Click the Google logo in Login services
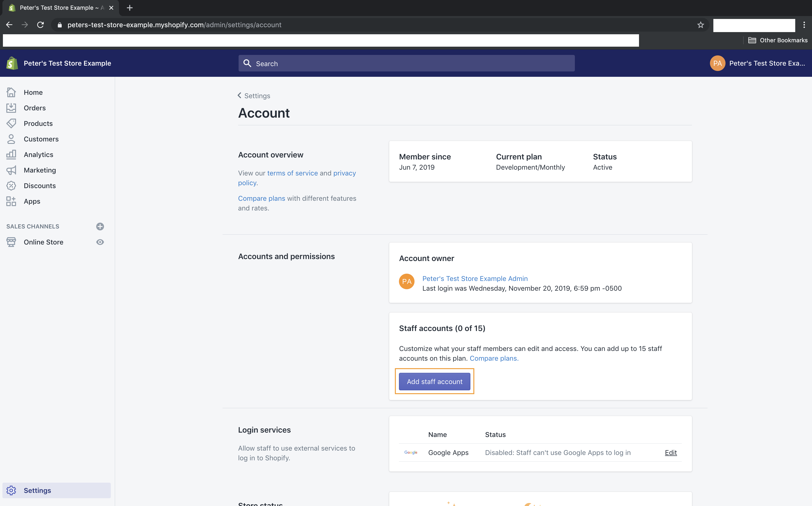812x506 pixels. [411, 453]
